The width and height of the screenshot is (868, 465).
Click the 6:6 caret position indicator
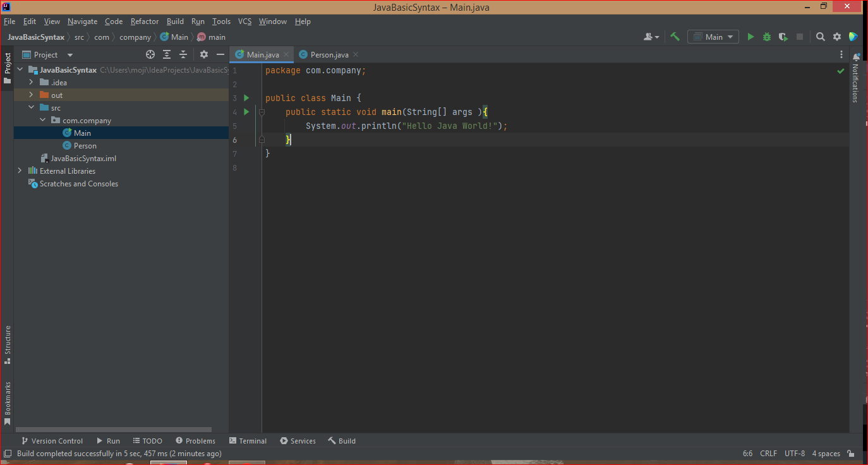click(747, 454)
